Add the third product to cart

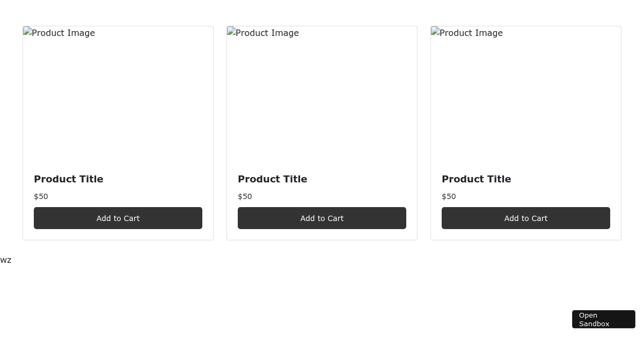[x=526, y=218]
